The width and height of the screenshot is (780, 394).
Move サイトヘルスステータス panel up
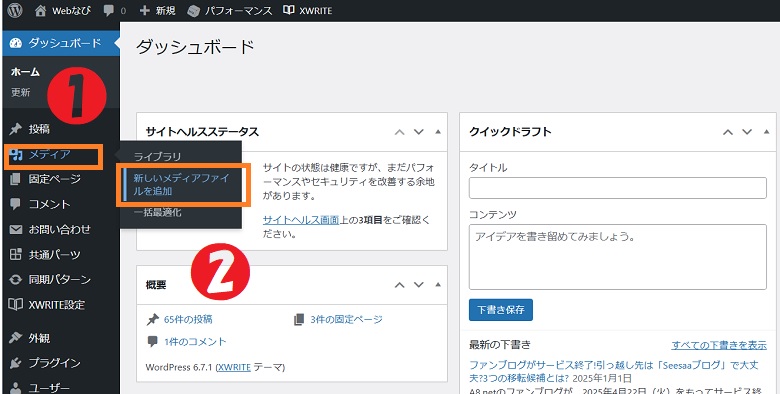coord(399,132)
